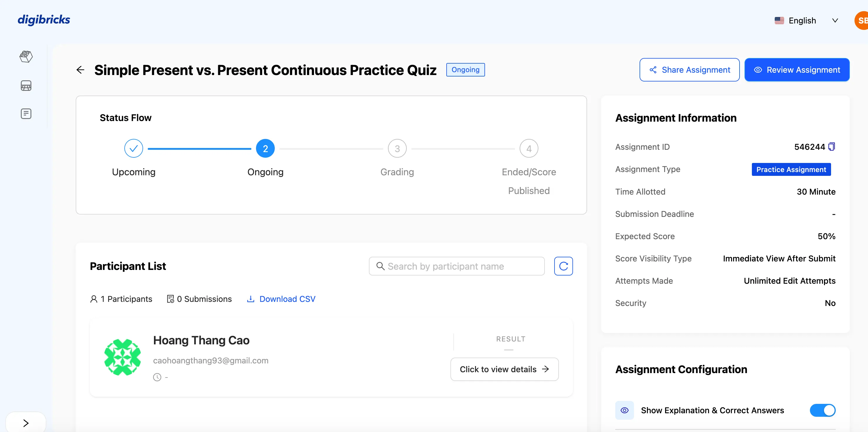
Task: Open the assignments list sidebar icon
Action: point(26,114)
